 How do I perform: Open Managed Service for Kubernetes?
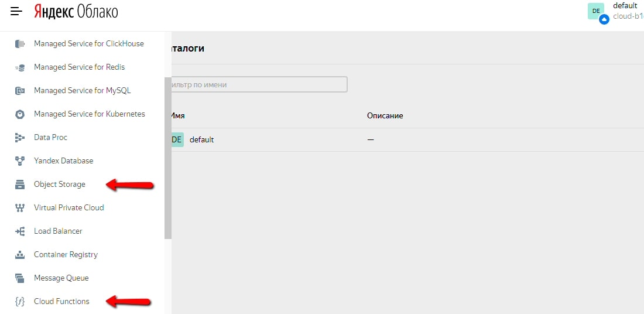click(x=90, y=114)
